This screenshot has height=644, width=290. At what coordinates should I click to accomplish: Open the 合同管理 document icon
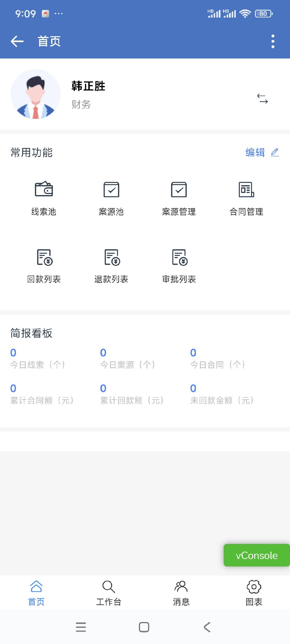coord(246,189)
